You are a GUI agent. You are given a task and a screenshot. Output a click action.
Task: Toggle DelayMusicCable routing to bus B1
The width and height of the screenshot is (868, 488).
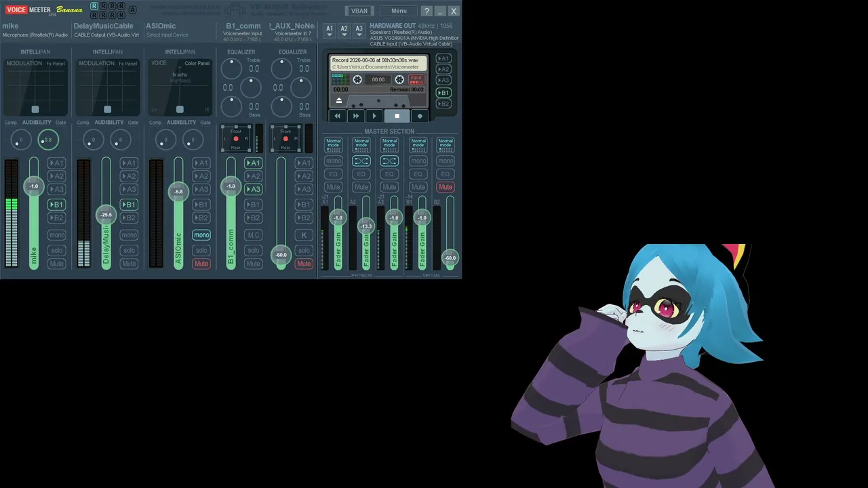(x=129, y=204)
